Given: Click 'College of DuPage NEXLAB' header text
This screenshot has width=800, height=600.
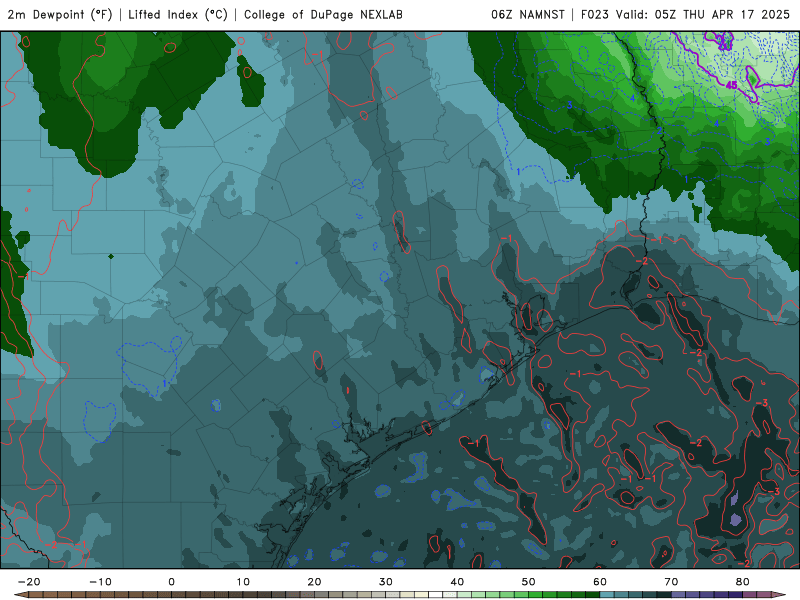Looking at the screenshot, I should point(323,15).
